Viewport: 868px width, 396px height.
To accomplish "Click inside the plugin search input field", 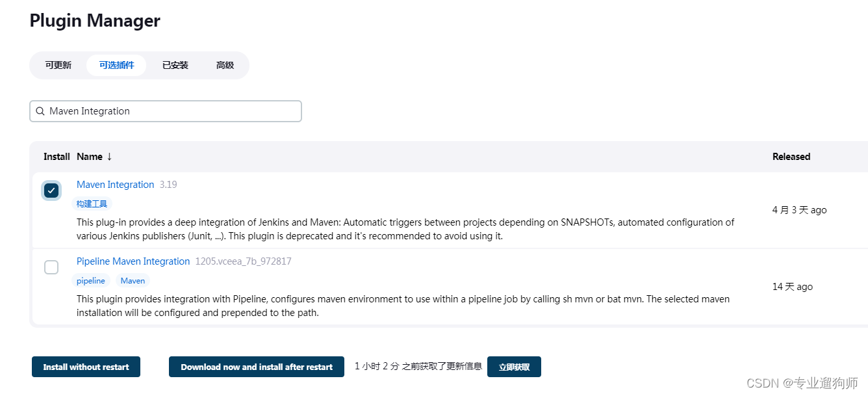I will click(166, 111).
